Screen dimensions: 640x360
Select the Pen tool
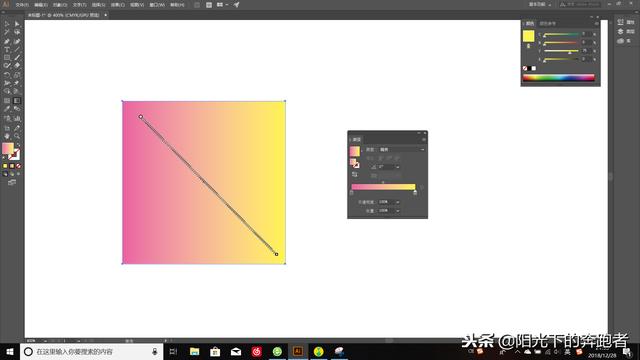click(x=7, y=41)
